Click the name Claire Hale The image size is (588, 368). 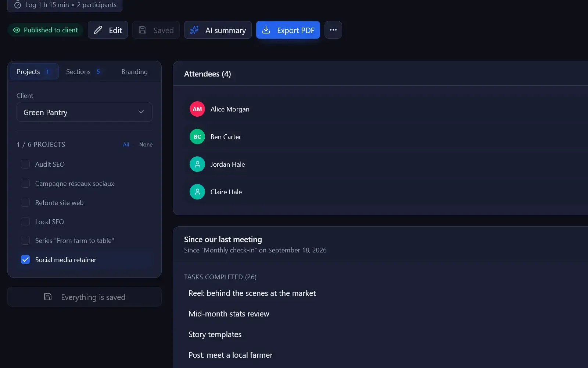pos(226,192)
